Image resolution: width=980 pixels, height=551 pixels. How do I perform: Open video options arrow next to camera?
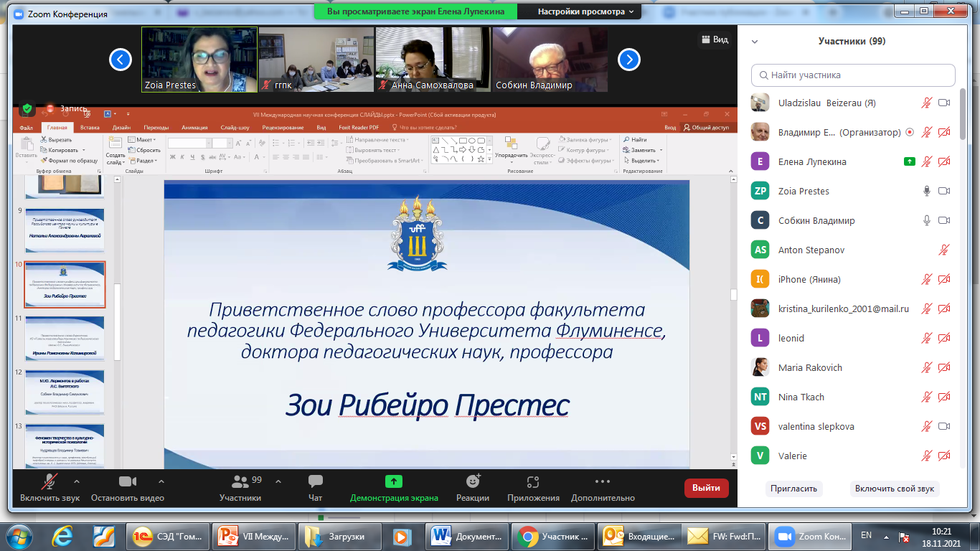[x=161, y=481]
